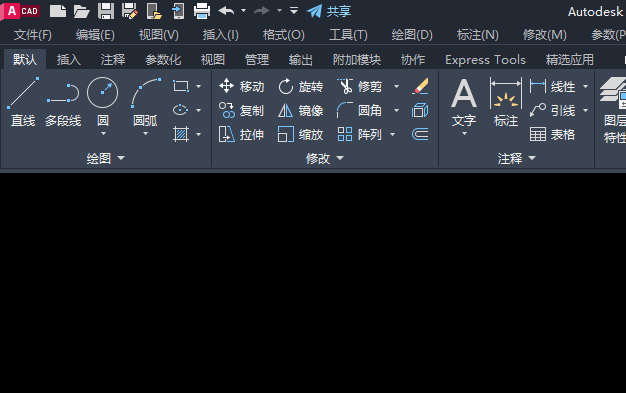Viewport: 626px width, 393px height.
Task: Click the AutoCAD application menu logo
Action: tap(21, 11)
